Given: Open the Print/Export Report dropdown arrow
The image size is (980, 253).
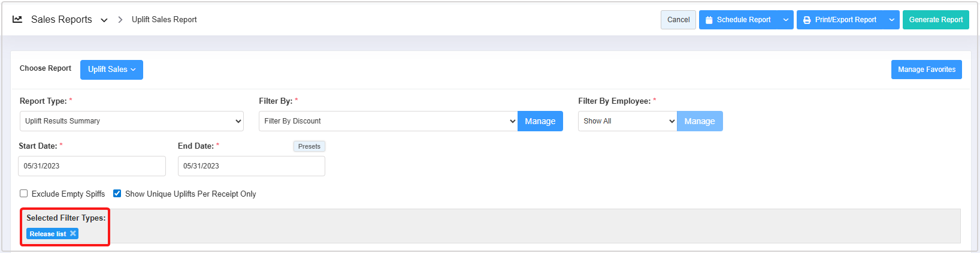Looking at the screenshot, I should pos(891,20).
